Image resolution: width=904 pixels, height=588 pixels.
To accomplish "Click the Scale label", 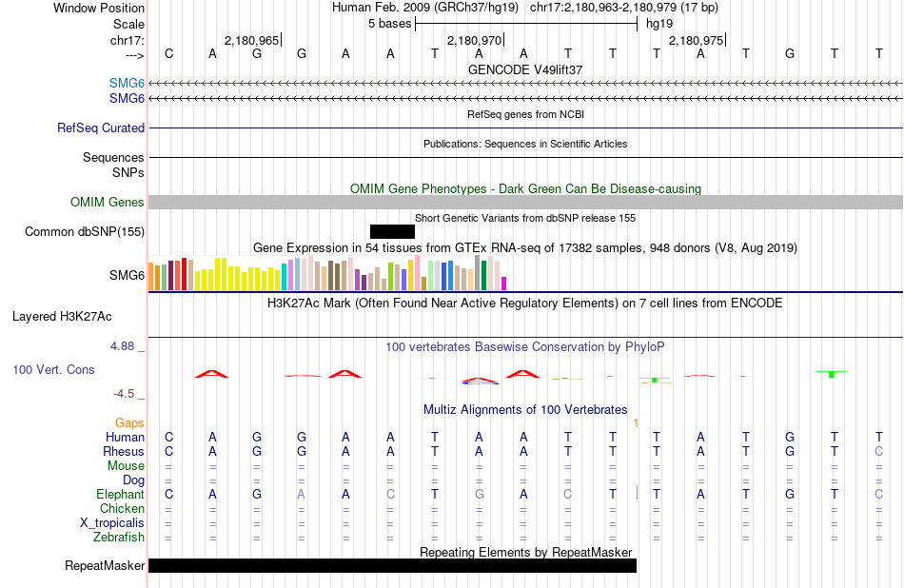I will pyautogui.click(x=129, y=24).
